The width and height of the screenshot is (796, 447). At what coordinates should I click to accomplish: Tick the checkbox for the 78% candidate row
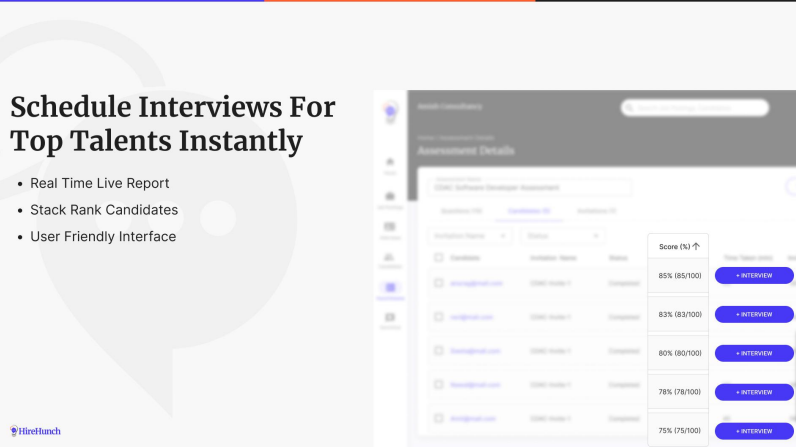click(x=439, y=385)
